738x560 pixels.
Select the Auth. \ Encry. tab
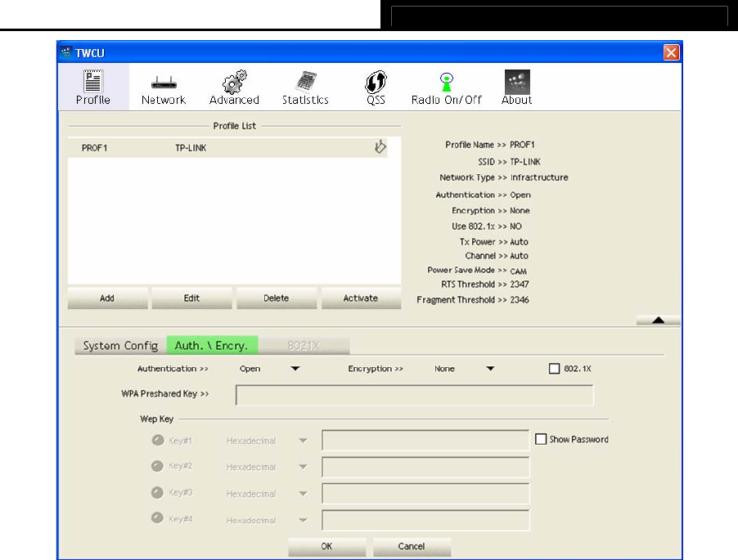pos(212,346)
